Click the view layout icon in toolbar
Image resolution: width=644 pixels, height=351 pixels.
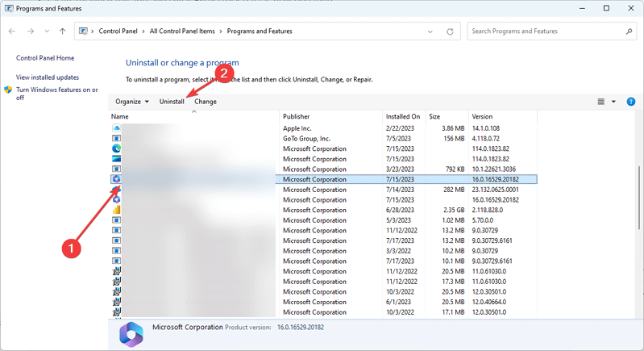click(x=601, y=102)
